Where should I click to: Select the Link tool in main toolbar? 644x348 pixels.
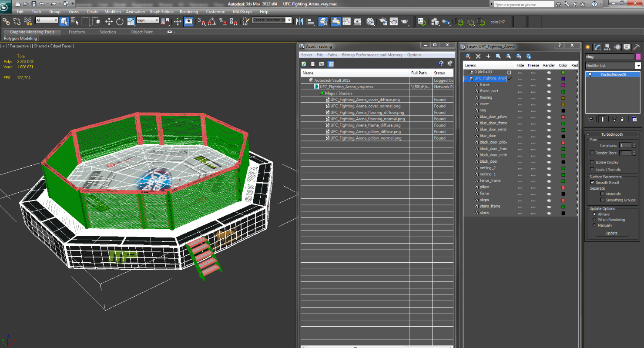tap(6, 21)
